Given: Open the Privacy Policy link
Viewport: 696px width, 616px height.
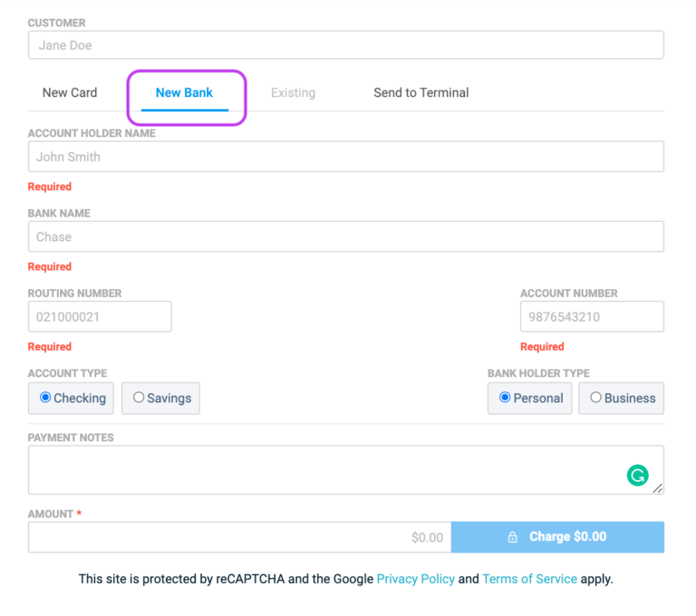Looking at the screenshot, I should (415, 579).
